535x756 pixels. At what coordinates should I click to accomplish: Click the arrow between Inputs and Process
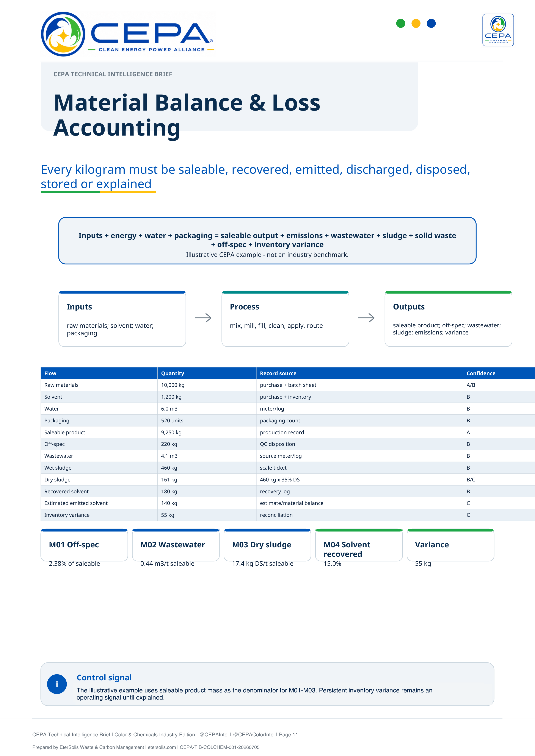(x=203, y=318)
